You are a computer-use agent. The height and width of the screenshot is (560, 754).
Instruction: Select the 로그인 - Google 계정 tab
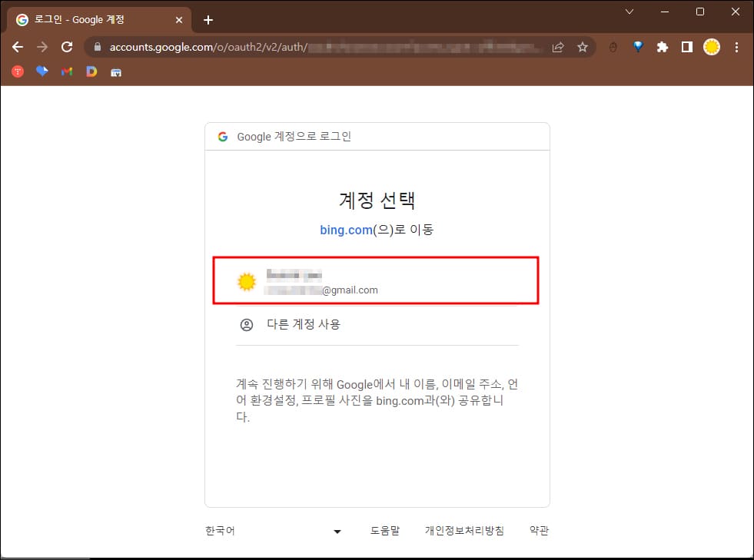pos(100,20)
